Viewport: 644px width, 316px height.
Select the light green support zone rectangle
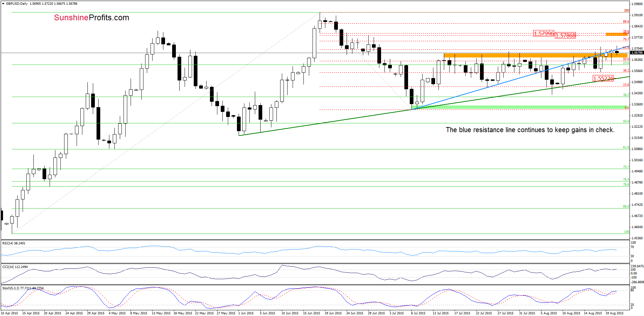(x=520, y=107)
